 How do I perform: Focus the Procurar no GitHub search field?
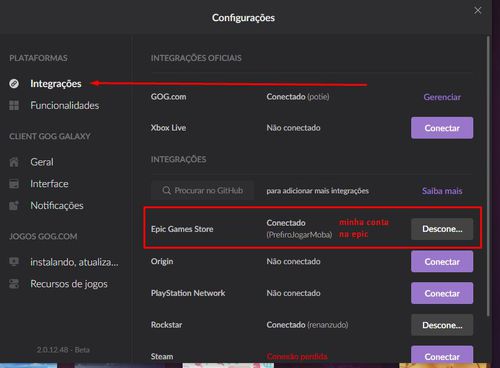click(203, 190)
